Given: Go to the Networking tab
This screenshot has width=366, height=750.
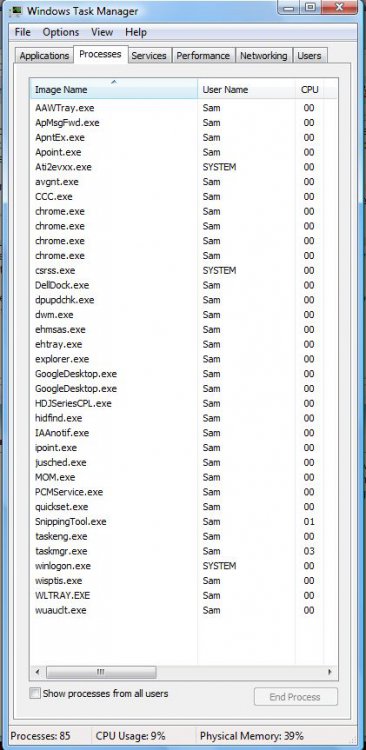Looking at the screenshot, I should pyautogui.click(x=264, y=55).
